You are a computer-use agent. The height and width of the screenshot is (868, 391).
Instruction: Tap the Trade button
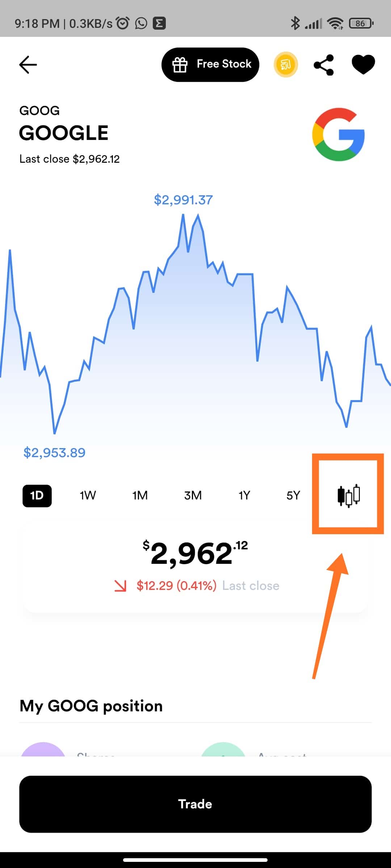click(x=195, y=804)
